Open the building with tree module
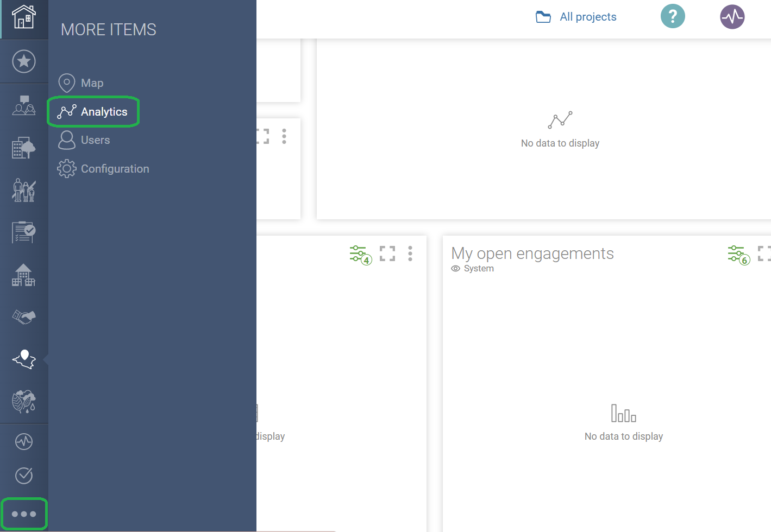 click(x=24, y=148)
